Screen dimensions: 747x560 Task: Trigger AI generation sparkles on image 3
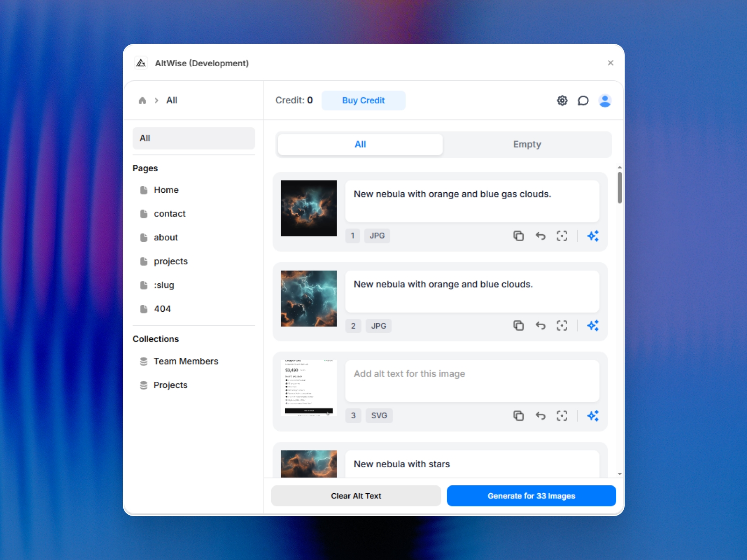(593, 415)
